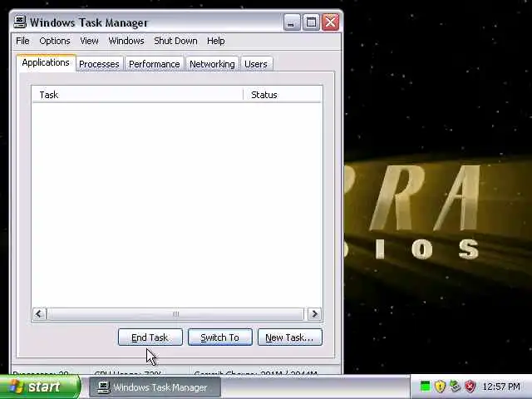Open the Shut Down menu
The width and height of the screenshot is (532, 399).
pyautogui.click(x=175, y=41)
